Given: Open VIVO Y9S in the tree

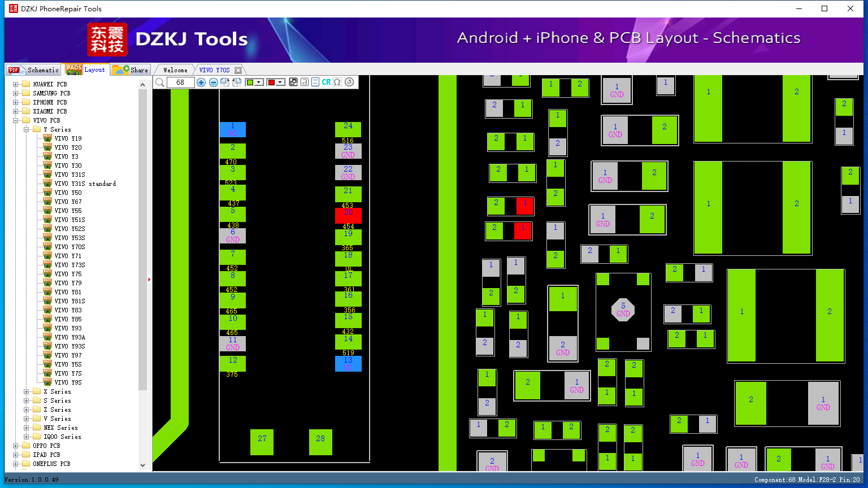Looking at the screenshot, I should [x=68, y=382].
